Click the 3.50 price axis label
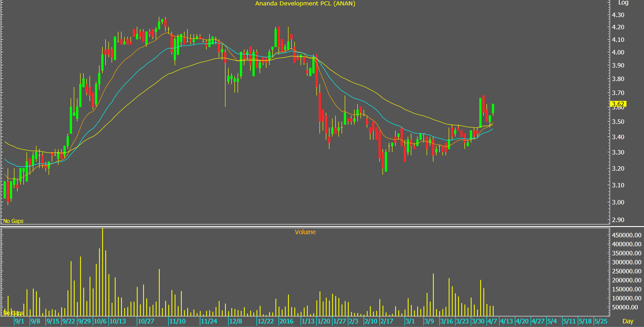 coord(618,122)
